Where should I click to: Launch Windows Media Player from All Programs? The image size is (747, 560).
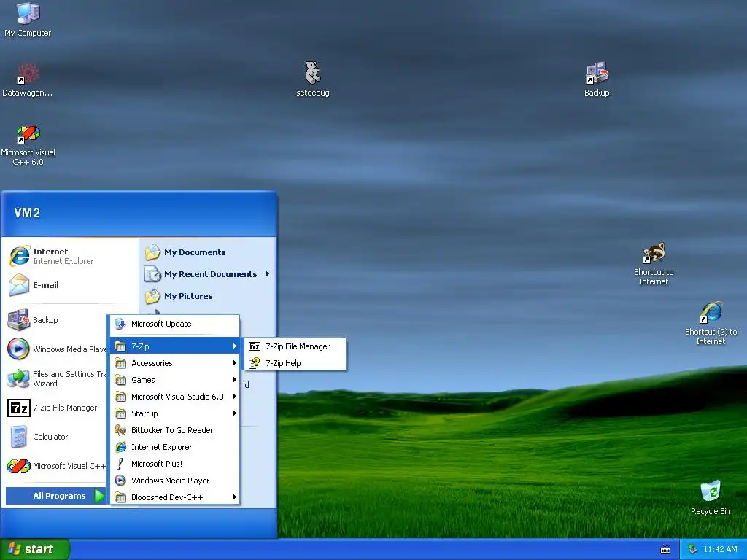click(x=175, y=480)
